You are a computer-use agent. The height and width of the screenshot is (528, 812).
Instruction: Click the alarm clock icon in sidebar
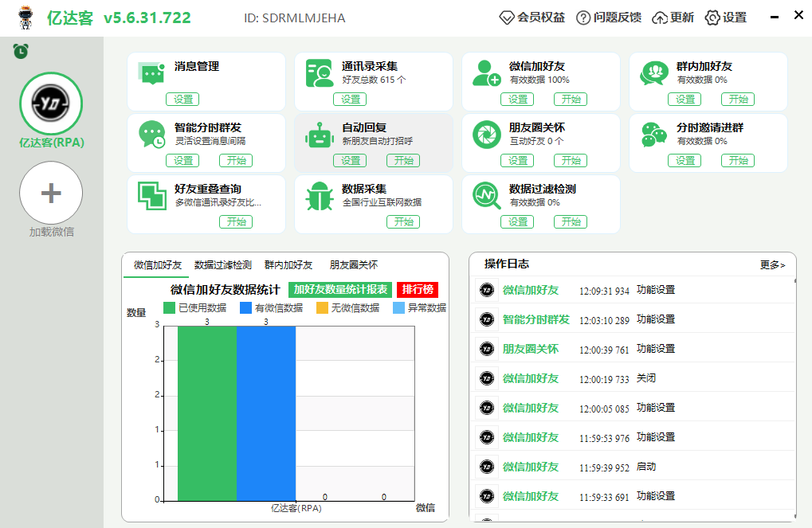(21, 51)
